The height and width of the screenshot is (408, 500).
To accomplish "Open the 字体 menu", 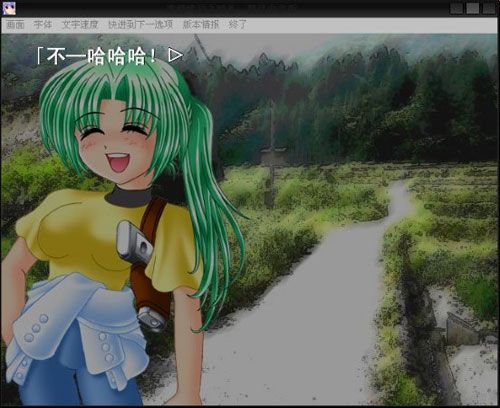I will (x=43, y=25).
